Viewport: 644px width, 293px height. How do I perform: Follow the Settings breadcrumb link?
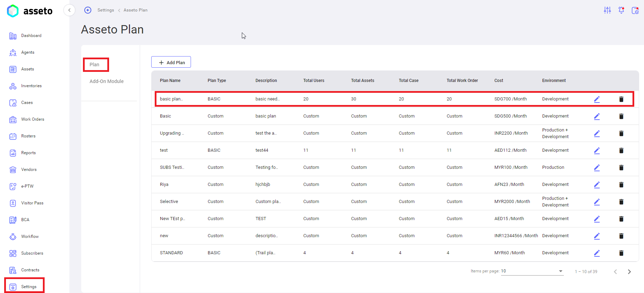[x=106, y=10]
